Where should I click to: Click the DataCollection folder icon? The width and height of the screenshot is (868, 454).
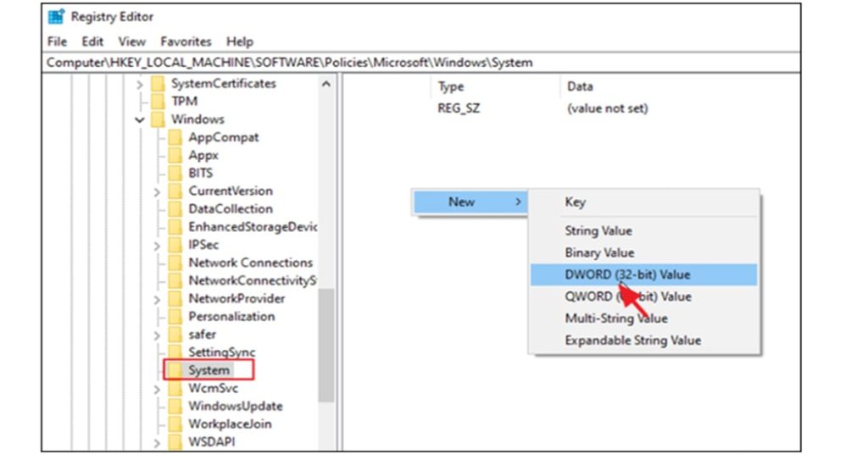coord(175,209)
